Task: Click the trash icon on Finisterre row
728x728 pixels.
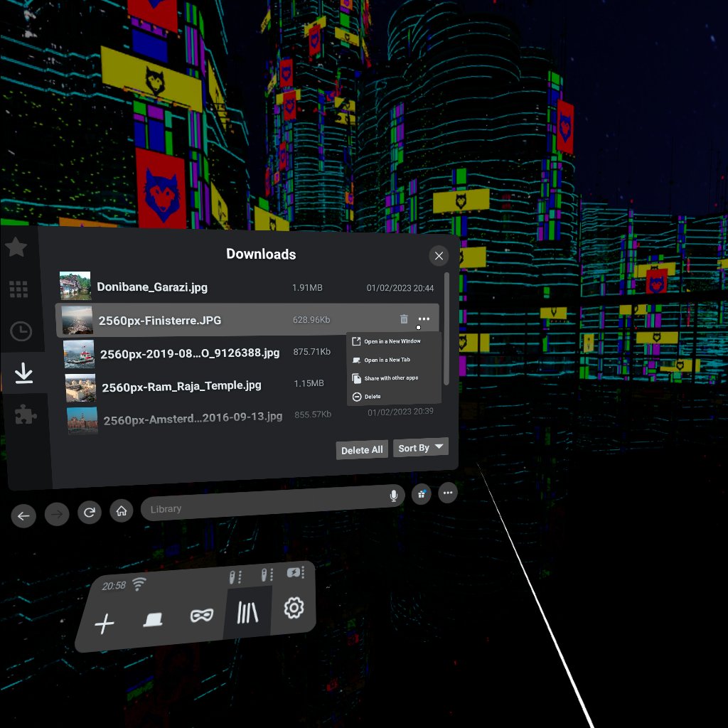Action: pos(404,319)
